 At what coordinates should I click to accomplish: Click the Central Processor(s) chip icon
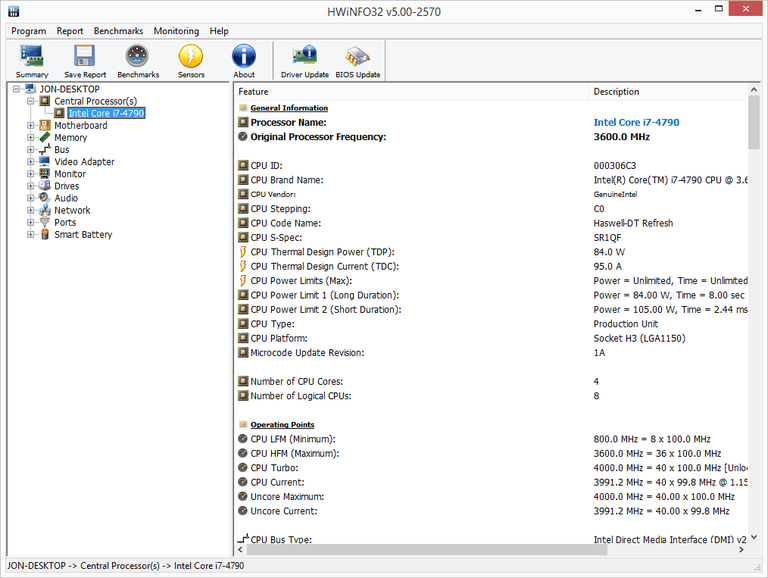[45, 101]
